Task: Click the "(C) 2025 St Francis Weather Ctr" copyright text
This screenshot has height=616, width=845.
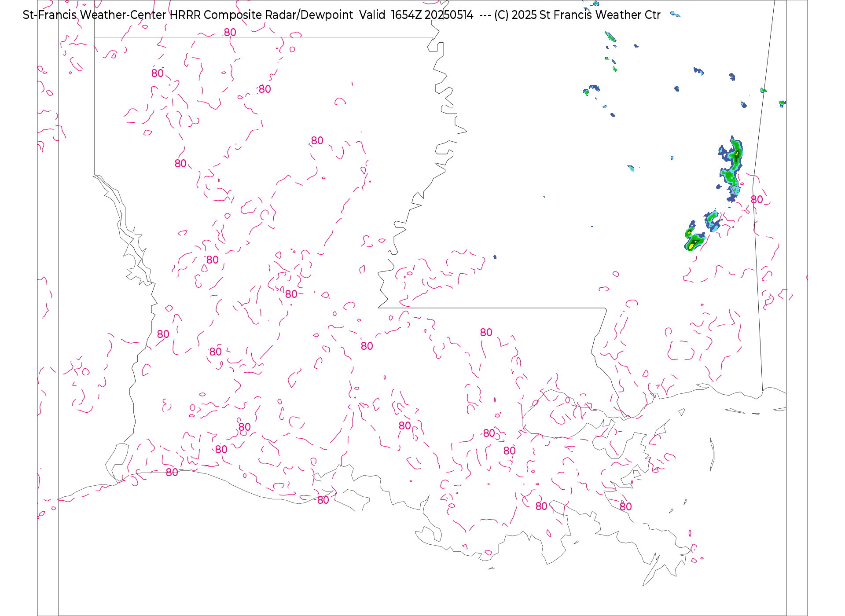Action: click(577, 15)
